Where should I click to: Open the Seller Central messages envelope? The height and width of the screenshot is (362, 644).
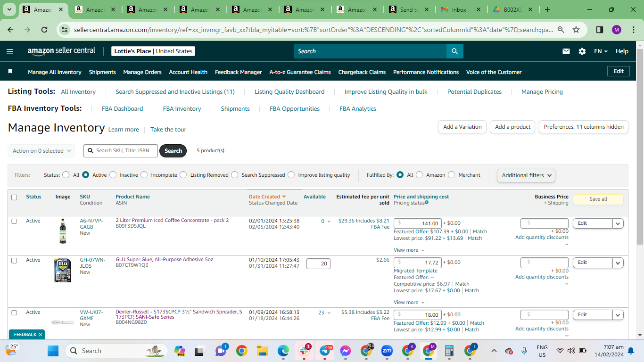pos(566,51)
